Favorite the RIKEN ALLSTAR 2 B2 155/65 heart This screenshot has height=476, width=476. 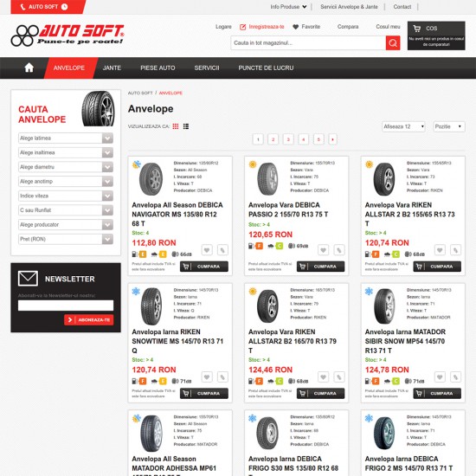(440, 250)
